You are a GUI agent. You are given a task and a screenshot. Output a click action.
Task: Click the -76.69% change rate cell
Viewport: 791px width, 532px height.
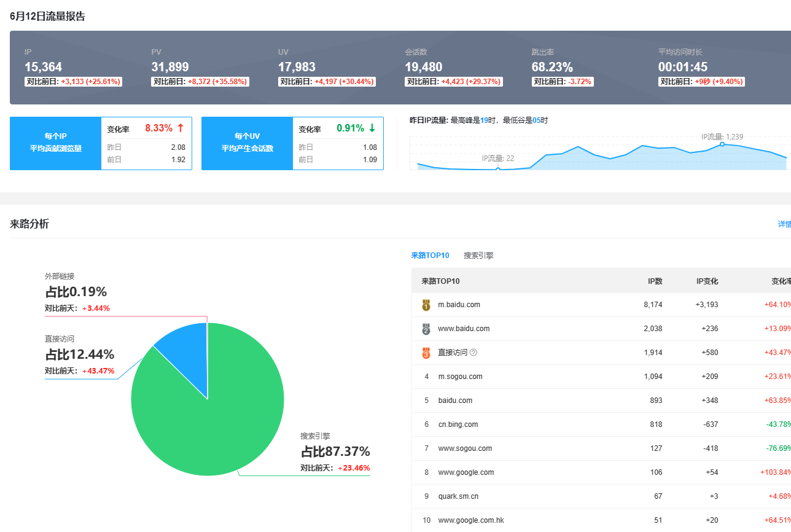pos(778,448)
